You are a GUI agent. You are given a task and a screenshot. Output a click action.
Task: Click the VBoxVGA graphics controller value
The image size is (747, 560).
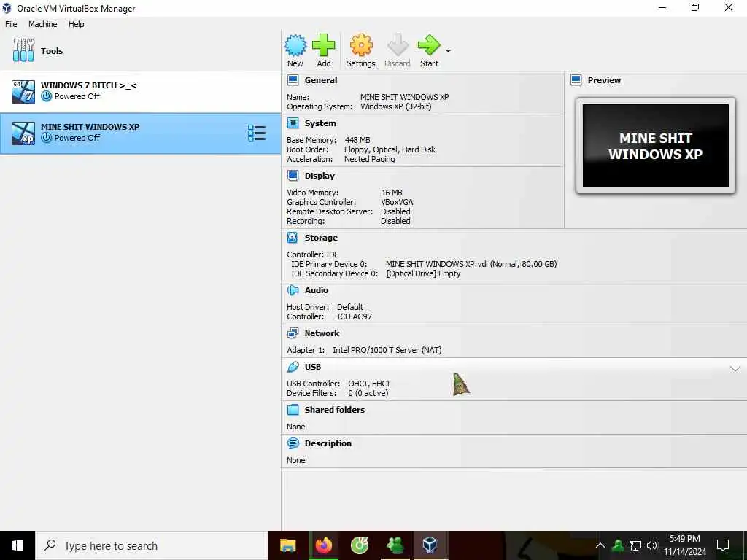click(397, 202)
